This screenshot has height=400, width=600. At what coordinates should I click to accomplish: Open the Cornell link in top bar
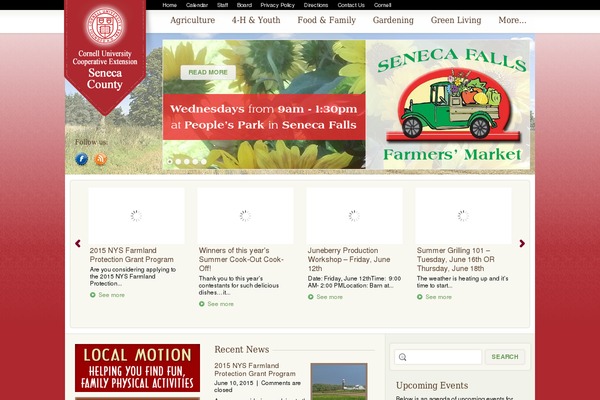[x=382, y=5]
